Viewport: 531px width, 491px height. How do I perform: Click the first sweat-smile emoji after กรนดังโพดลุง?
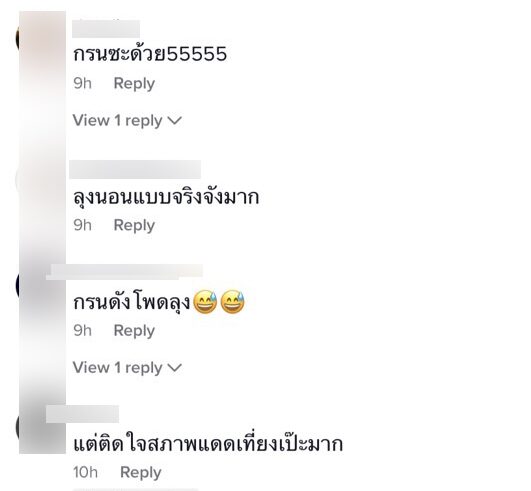pos(205,302)
